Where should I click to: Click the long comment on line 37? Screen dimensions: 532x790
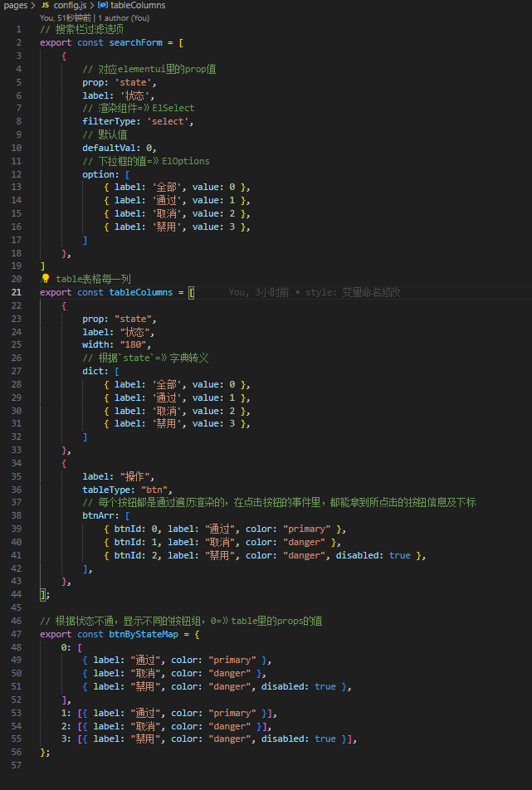point(280,503)
